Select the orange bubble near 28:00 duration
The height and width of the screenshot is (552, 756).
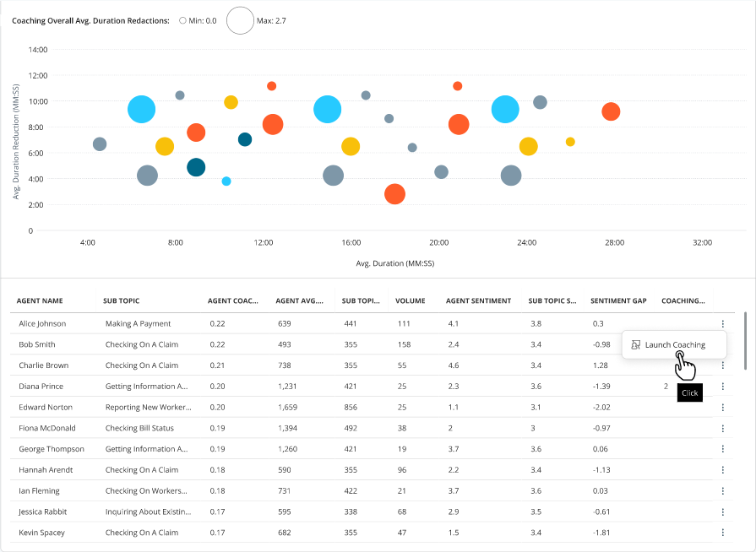click(x=611, y=111)
